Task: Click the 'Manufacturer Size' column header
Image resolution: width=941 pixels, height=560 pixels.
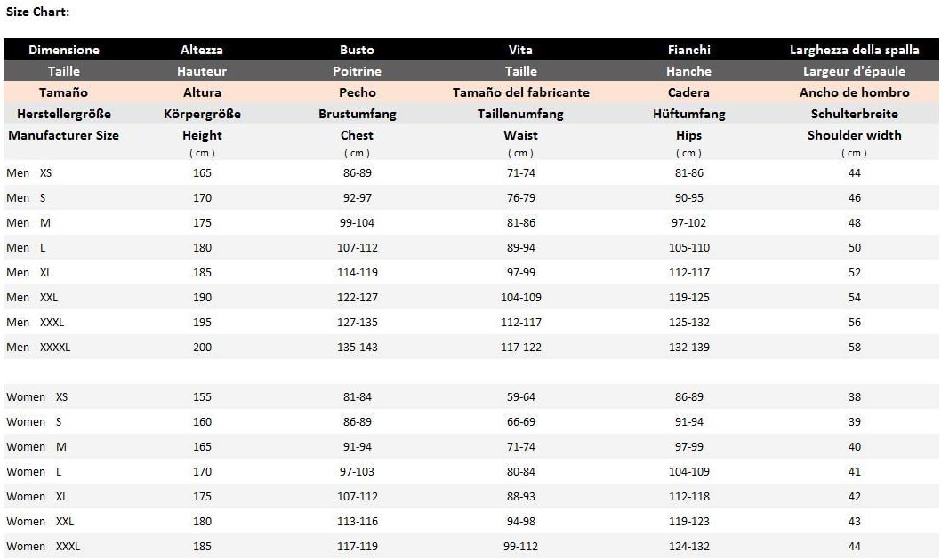Action: [63, 135]
